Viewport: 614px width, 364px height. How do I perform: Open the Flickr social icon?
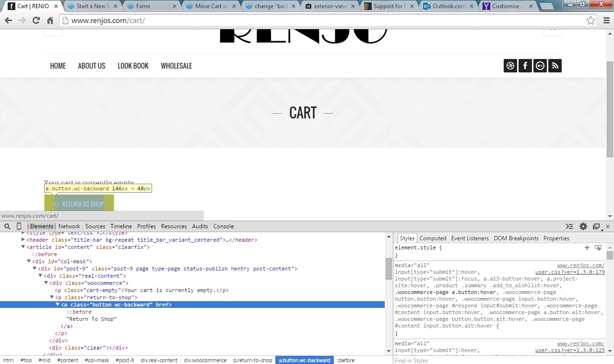pyautogui.click(x=540, y=66)
